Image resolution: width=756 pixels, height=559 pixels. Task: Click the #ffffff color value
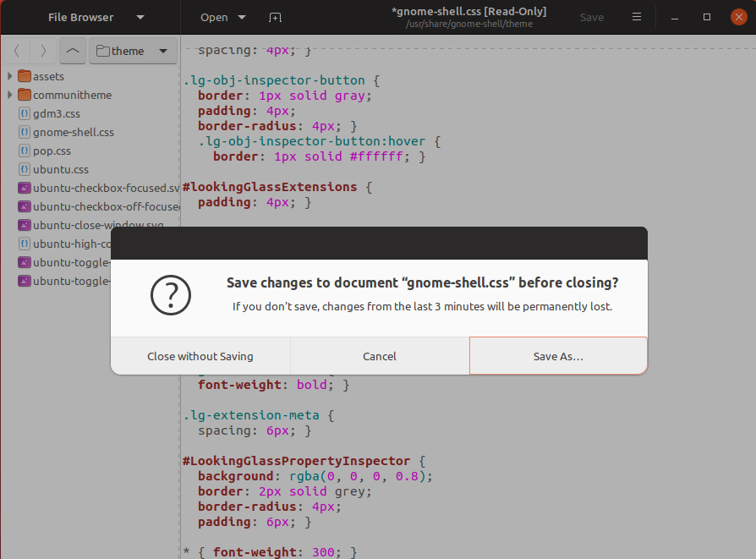[x=376, y=156]
